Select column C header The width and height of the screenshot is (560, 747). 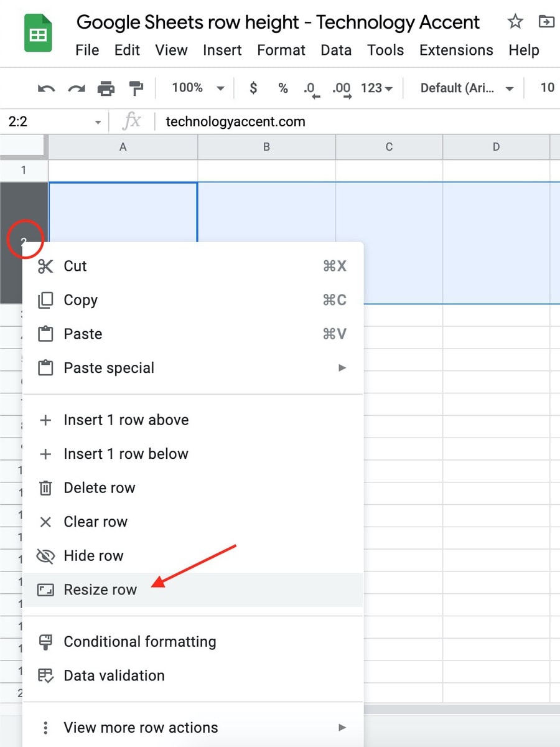point(390,148)
